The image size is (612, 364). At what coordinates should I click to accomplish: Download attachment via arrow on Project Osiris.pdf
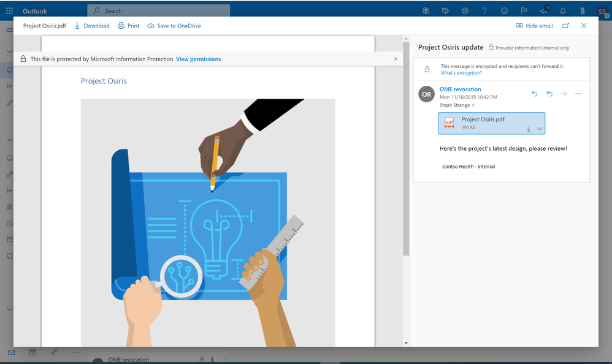tap(529, 129)
